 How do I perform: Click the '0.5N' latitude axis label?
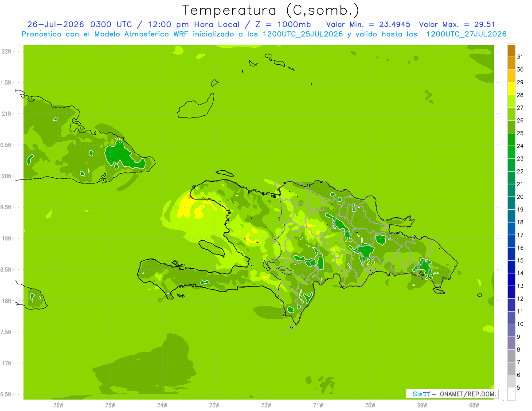pyautogui.click(x=7, y=145)
